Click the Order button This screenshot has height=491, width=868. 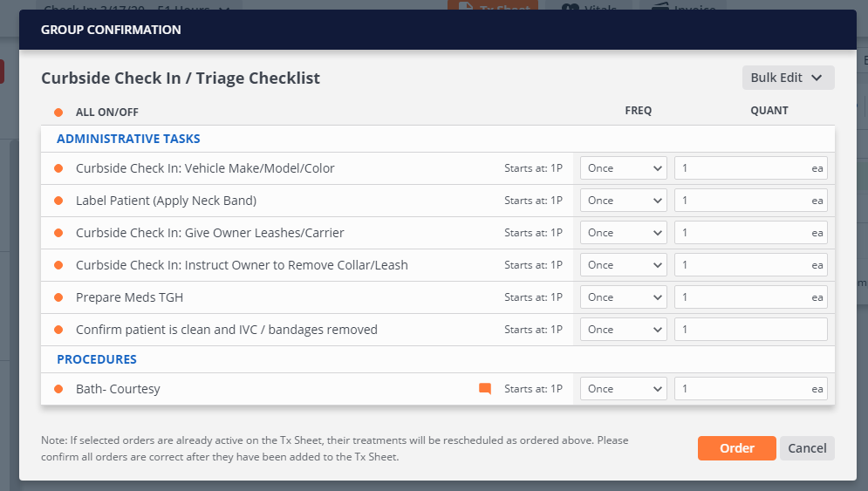pos(736,448)
